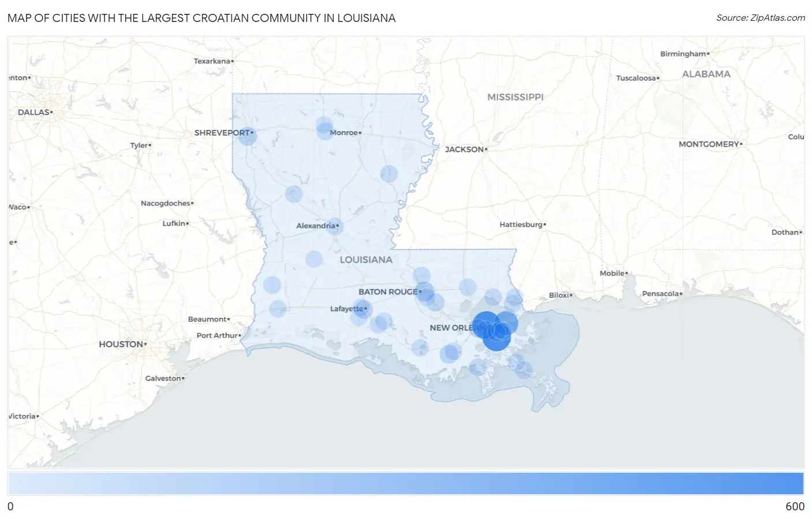
Task: Click the Jackson city label
Action: click(465, 150)
